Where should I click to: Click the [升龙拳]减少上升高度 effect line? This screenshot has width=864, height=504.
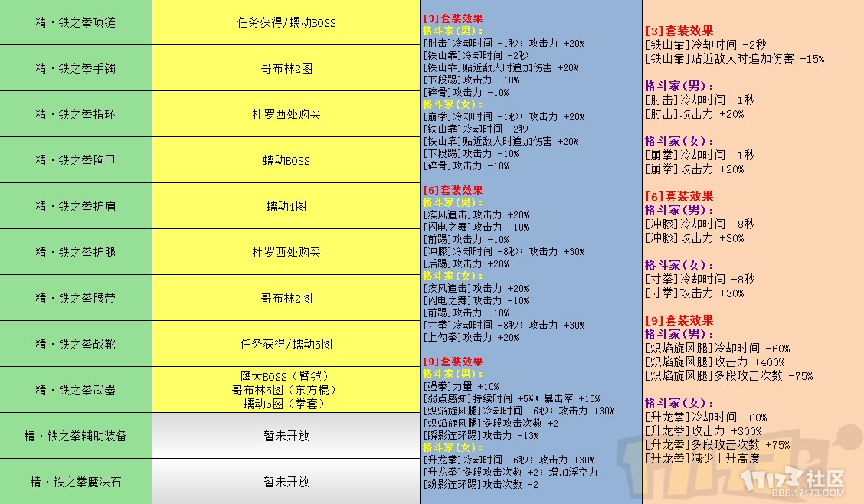pos(702,458)
